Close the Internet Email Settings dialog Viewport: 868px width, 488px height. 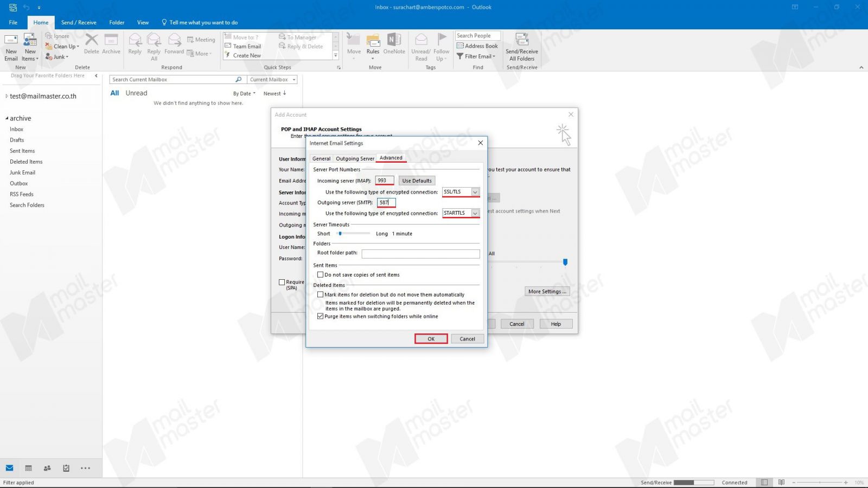point(480,143)
